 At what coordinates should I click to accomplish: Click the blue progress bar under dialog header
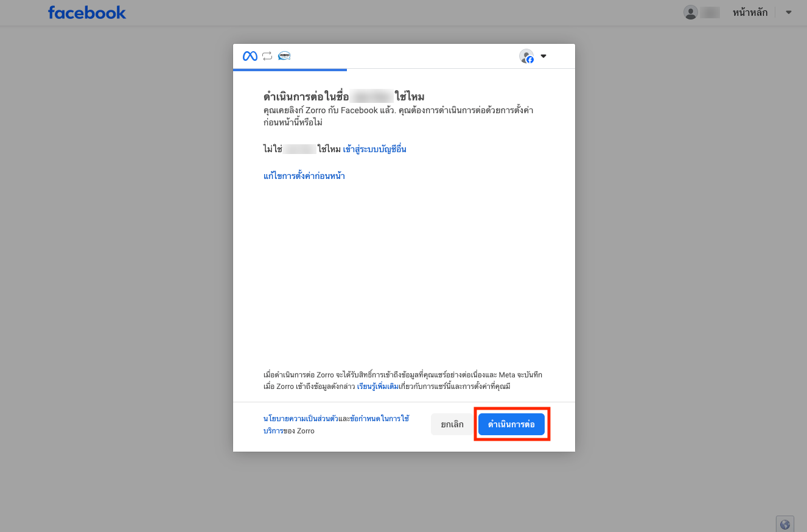(290, 69)
